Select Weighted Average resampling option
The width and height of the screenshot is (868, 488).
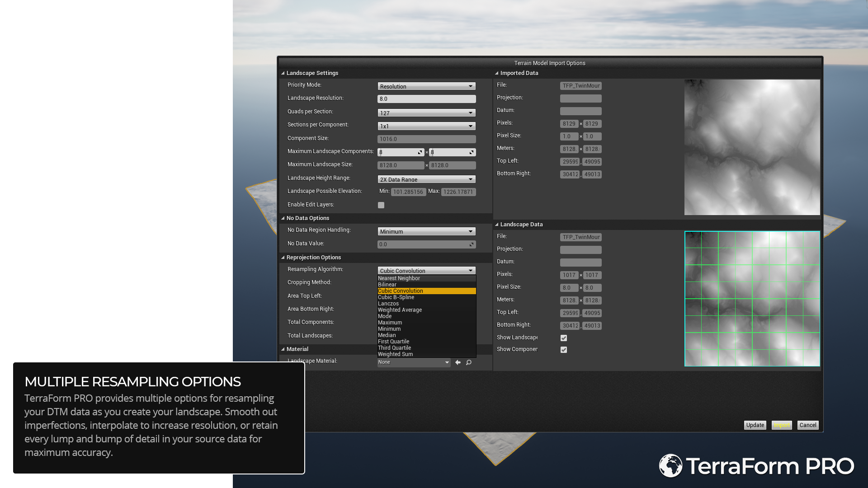coord(427,310)
